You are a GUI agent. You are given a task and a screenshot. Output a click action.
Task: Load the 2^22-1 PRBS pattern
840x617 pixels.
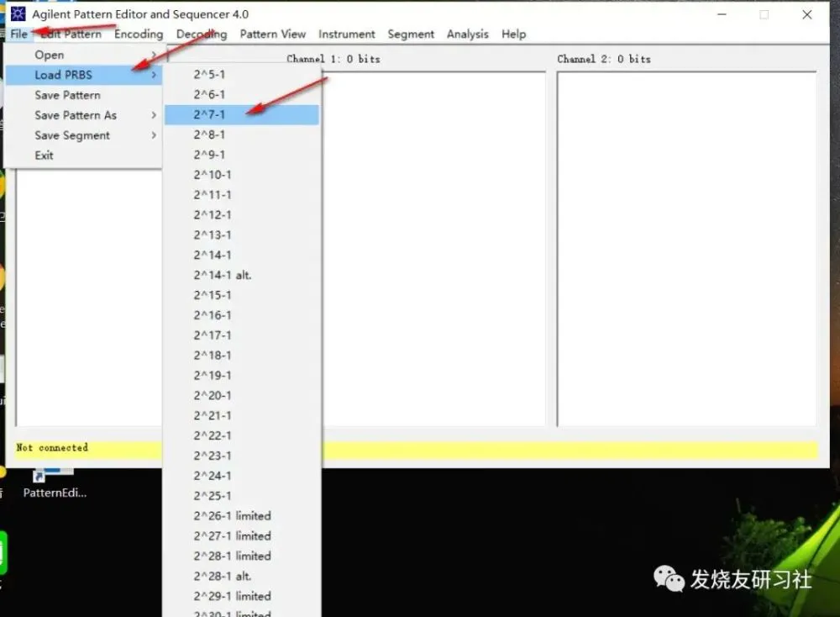(x=242, y=435)
